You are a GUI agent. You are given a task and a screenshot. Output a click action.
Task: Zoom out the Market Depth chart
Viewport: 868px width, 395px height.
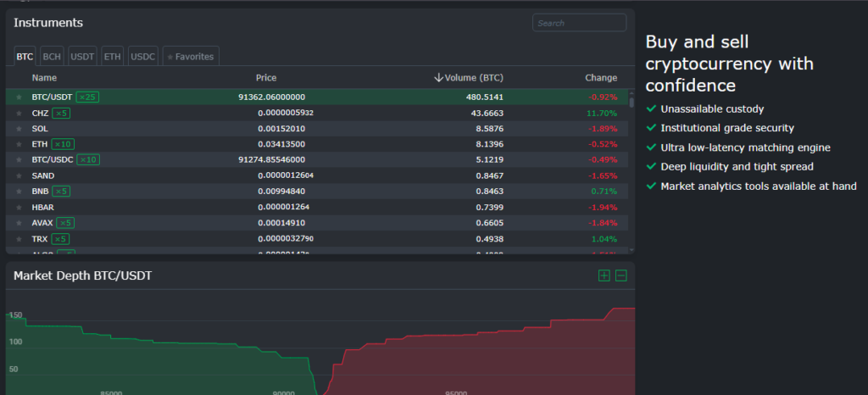pyautogui.click(x=621, y=275)
